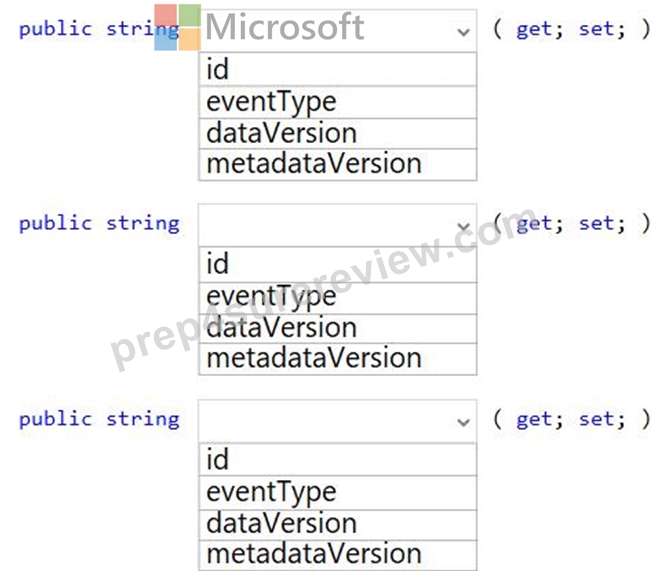Expand the third dropdown chevron arrow
The width and height of the screenshot is (652, 571).
(x=463, y=422)
